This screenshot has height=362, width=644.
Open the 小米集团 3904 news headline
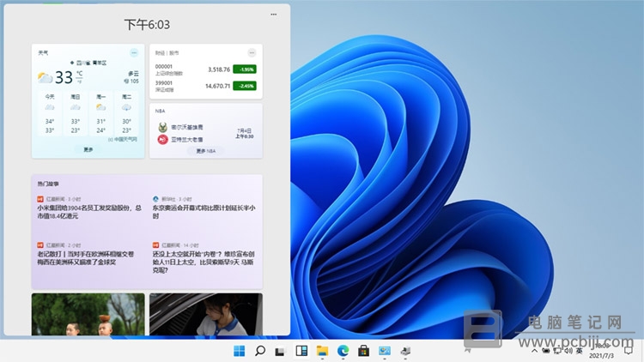[89, 211]
